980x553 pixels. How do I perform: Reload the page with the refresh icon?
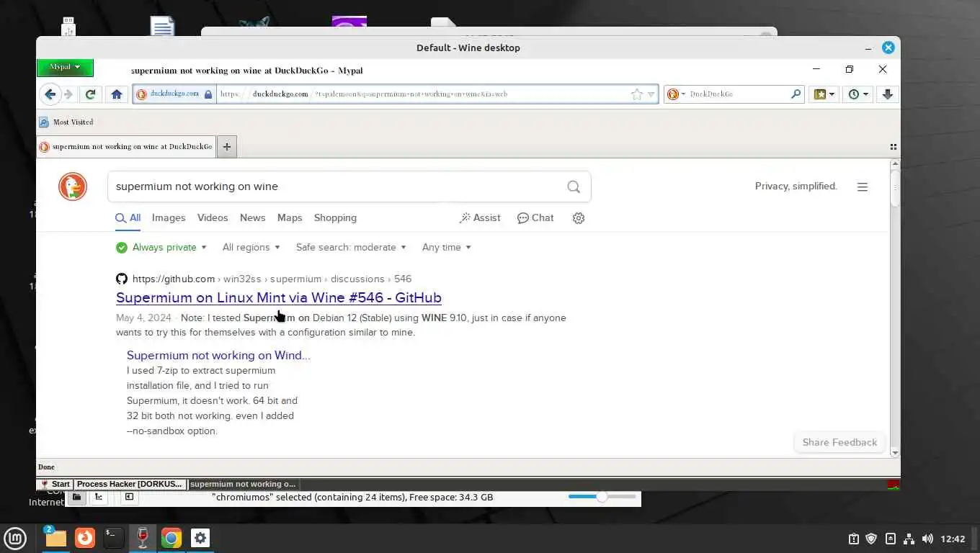pos(90,94)
